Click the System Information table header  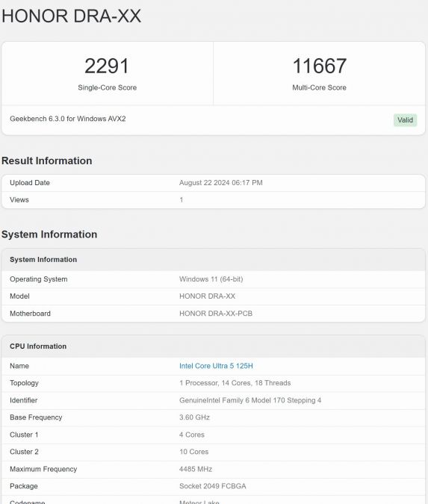click(214, 259)
